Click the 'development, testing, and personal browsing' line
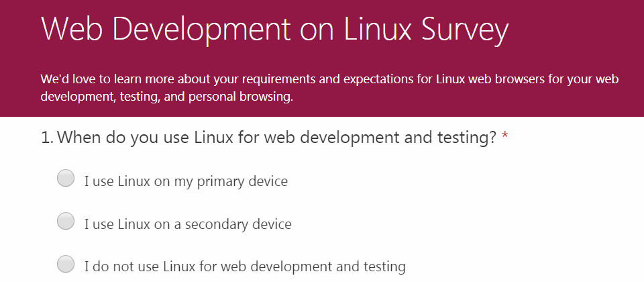 [x=167, y=97]
